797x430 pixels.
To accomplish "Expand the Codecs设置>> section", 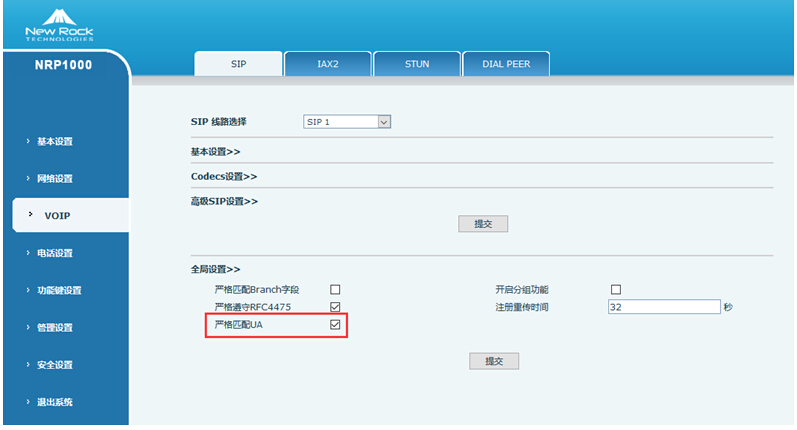I will point(224,176).
